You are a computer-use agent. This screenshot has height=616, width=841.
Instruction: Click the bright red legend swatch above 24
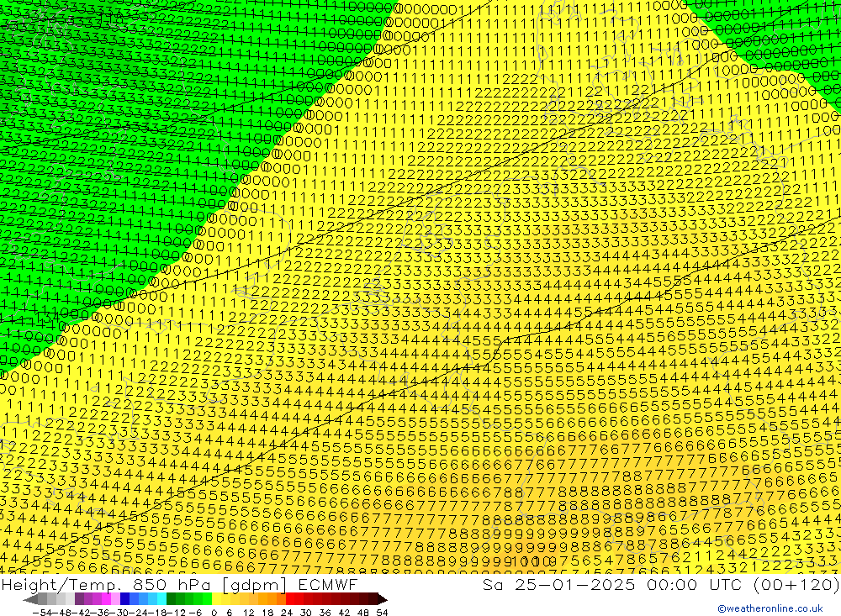click(x=290, y=599)
